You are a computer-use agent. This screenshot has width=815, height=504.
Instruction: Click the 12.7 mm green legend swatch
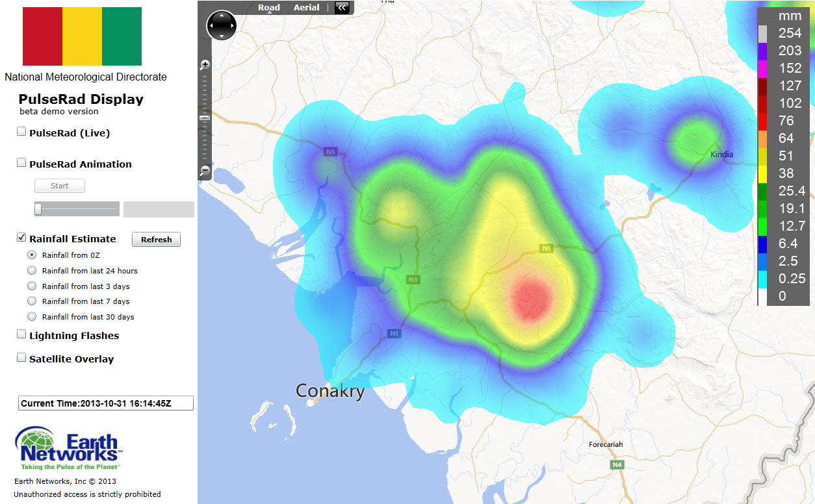[x=763, y=226]
